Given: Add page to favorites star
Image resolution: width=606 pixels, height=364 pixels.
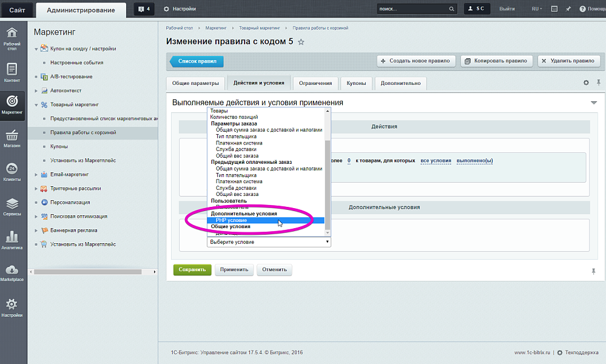Looking at the screenshot, I should [301, 42].
